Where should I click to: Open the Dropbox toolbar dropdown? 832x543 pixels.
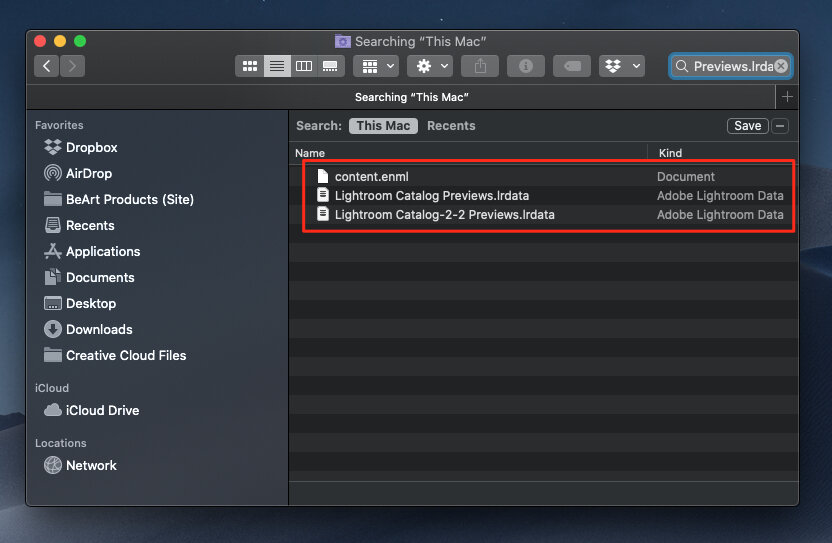coord(622,66)
